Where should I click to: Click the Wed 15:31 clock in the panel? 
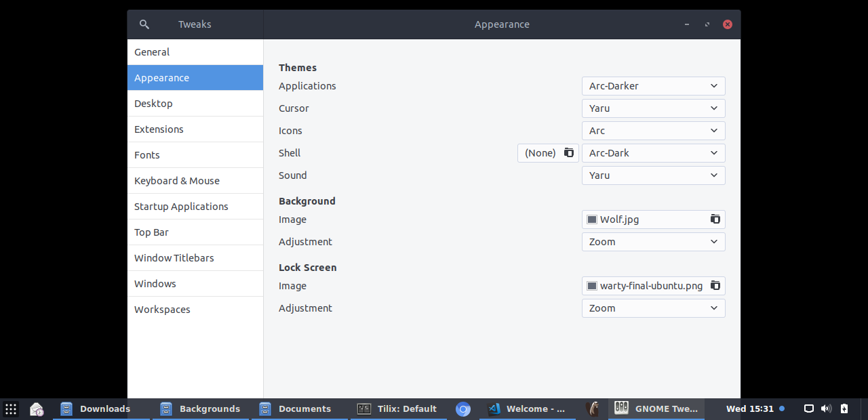coord(750,408)
